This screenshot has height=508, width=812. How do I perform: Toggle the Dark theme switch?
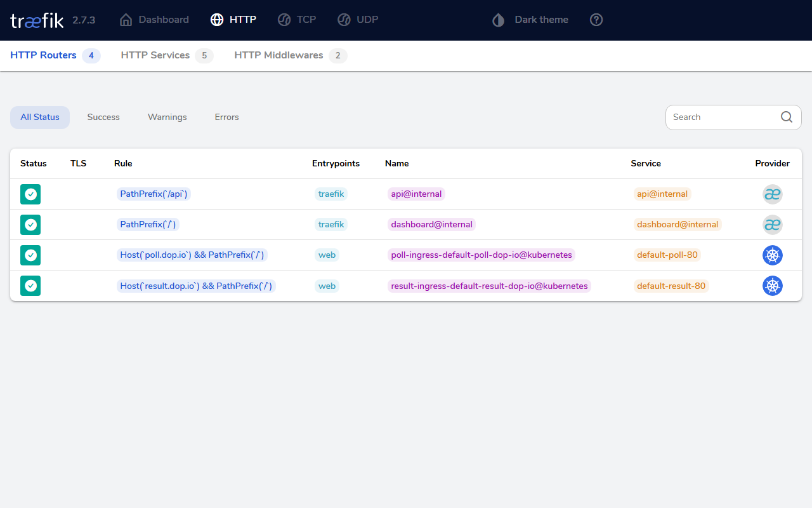point(530,20)
